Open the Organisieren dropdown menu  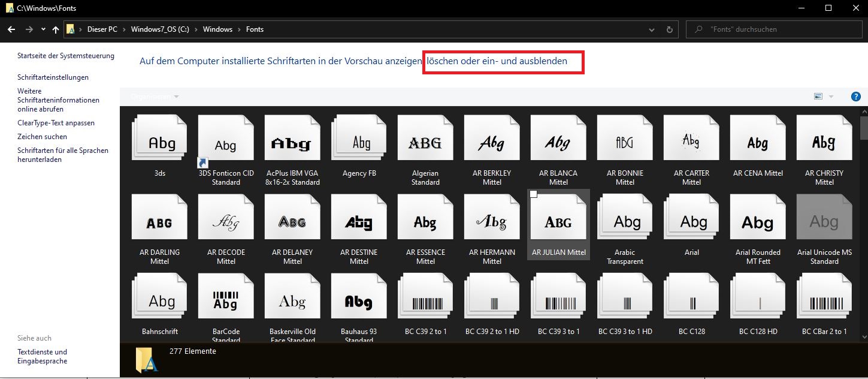pyautogui.click(x=155, y=97)
